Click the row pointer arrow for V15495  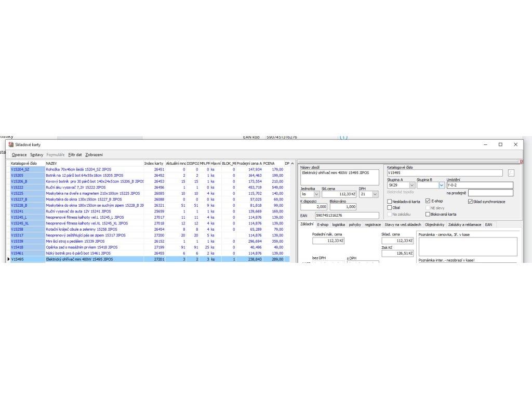click(8, 259)
